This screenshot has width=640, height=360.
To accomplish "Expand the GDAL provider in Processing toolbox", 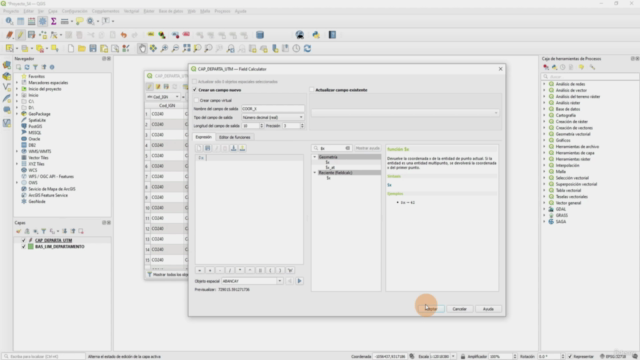I will click(x=544, y=209).
